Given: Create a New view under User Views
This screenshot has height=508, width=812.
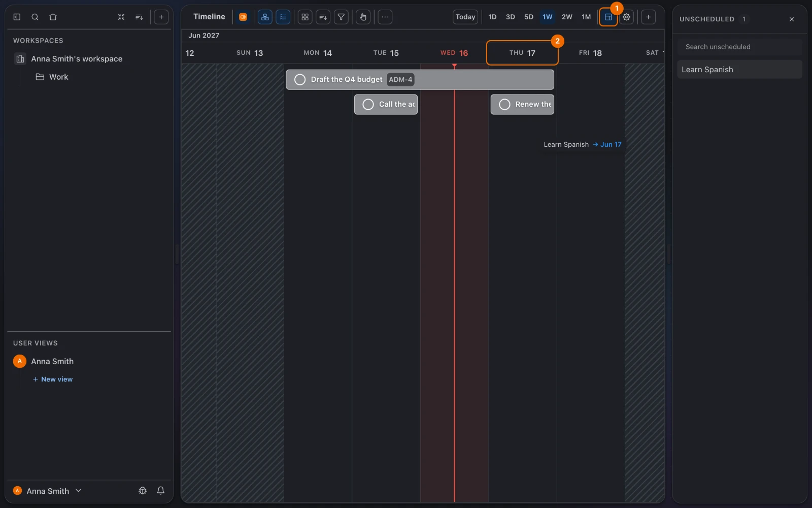Looking at the screenshot, I should pos(53,379).
